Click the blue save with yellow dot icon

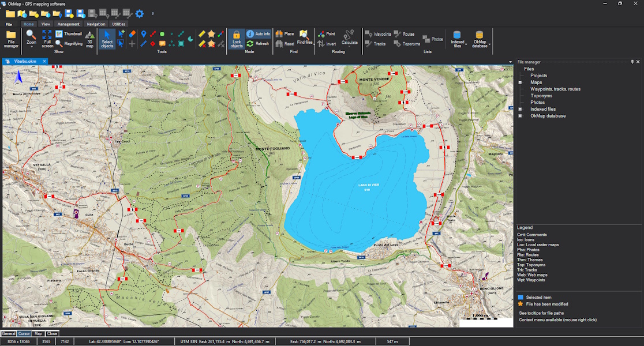click(69, 14)
